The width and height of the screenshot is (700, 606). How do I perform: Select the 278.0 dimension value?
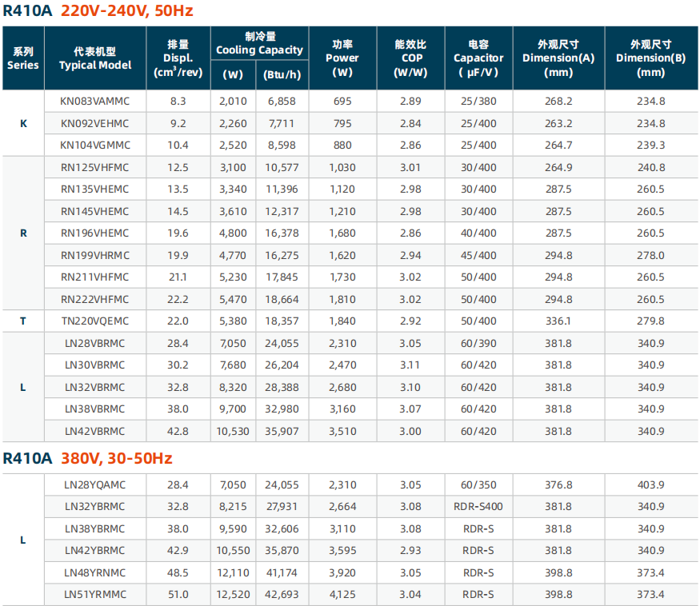tap(651, 256)
